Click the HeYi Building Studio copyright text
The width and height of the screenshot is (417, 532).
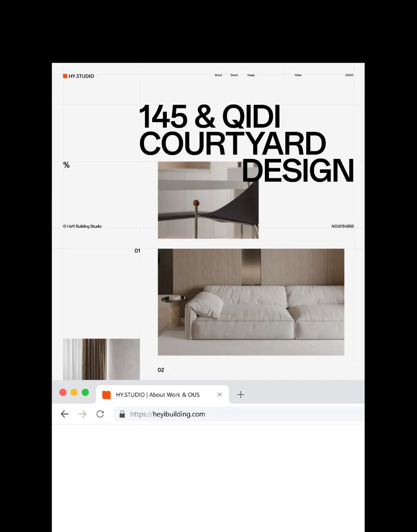(x=82, y=226)
